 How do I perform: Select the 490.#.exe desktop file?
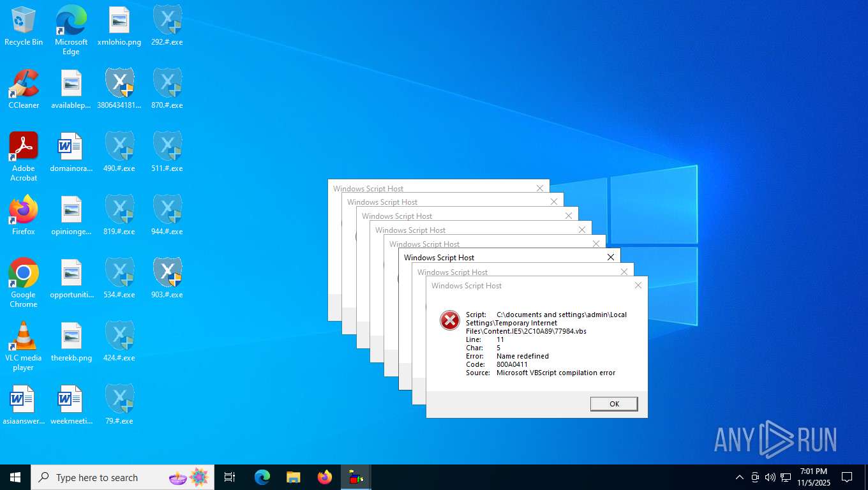(x=119, y=153)
